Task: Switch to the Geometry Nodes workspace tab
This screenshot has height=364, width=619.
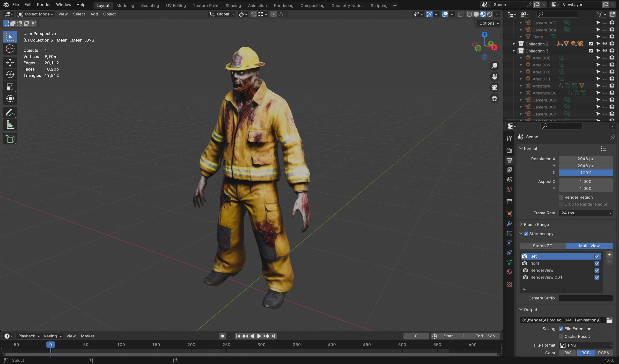Action: [x=347, y=5]
